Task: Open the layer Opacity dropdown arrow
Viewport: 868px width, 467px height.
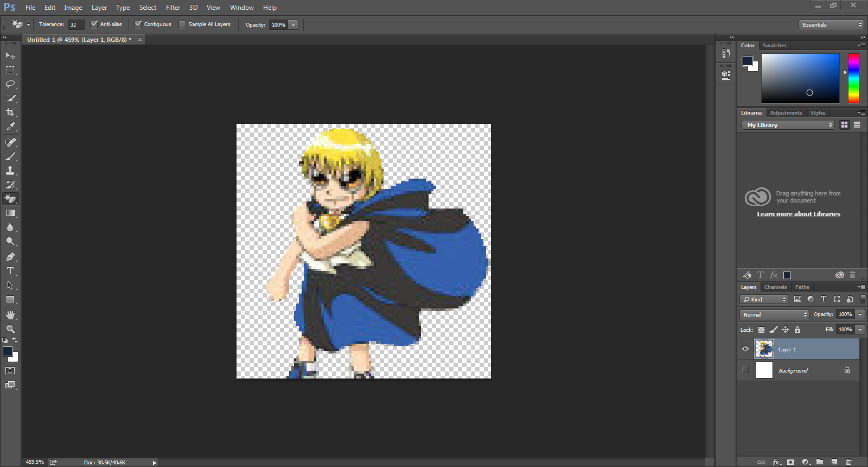Action: (x=860, y=314)
